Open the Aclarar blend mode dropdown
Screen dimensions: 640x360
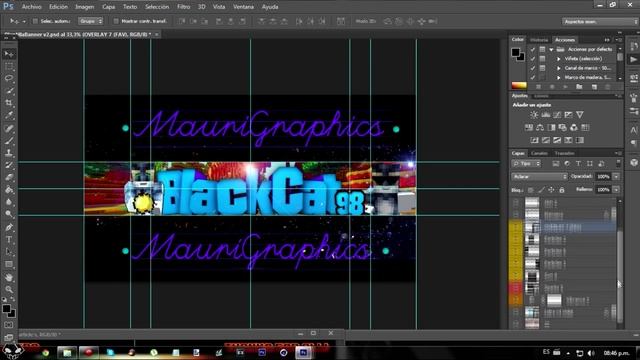539,177
